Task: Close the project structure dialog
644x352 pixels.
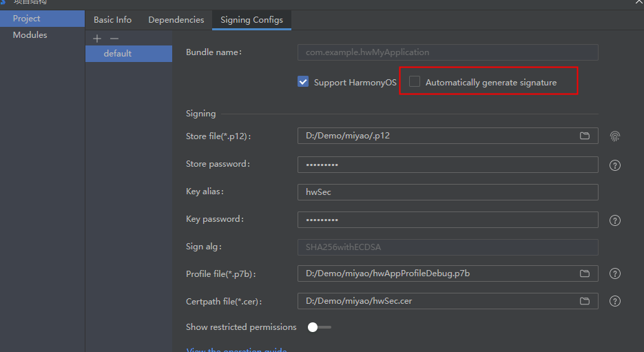Action: point(639,2)
